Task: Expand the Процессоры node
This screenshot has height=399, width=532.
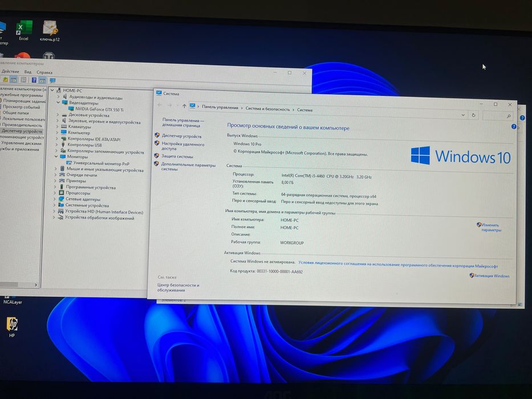Action: pos(55,193)
